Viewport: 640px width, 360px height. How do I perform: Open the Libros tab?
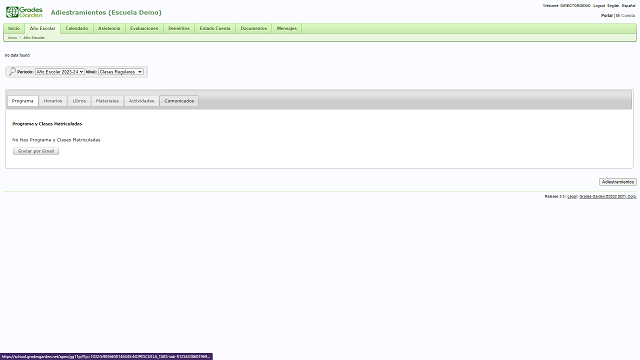point(79,101)
